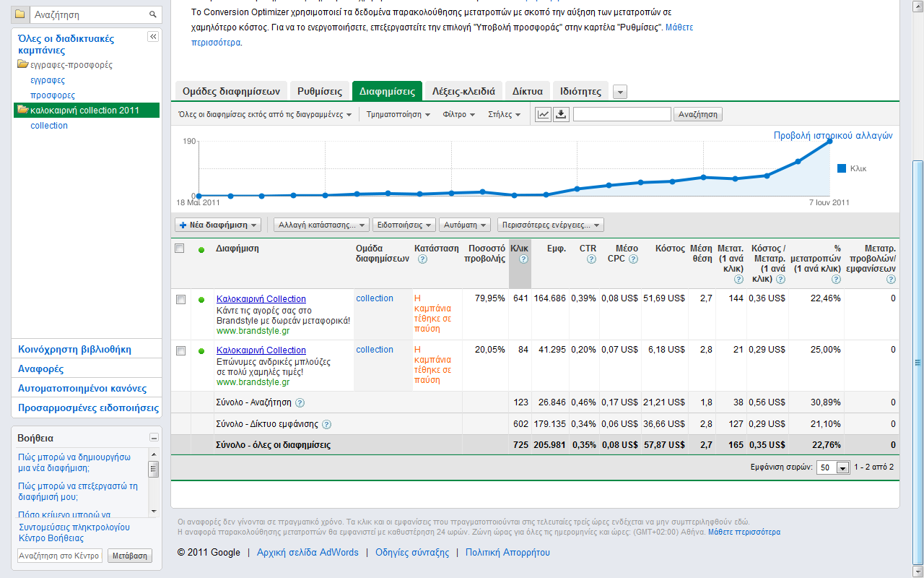Switch to the Δίκτυα tab
This screenshot has height=578, width=924.
coord(528,91)
